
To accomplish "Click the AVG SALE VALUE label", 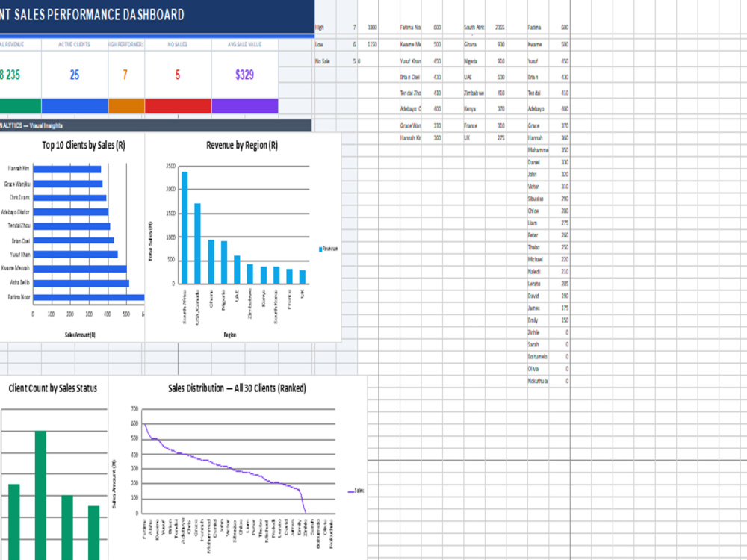I will click(244, 44).
